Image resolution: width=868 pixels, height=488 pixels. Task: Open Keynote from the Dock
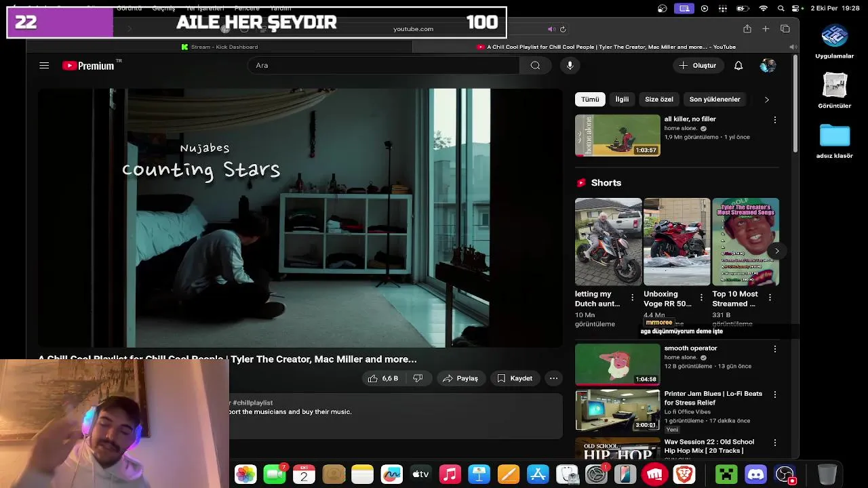coord(479,474)
